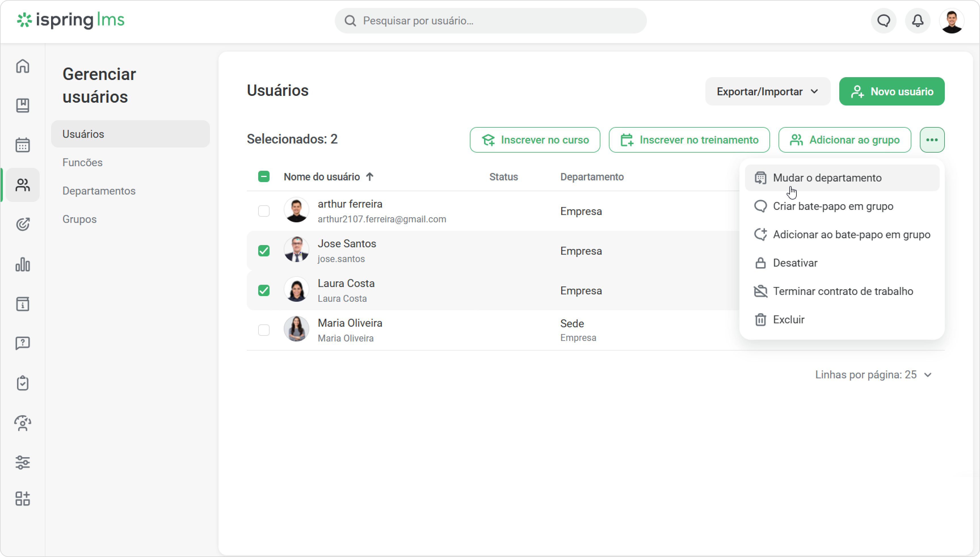Click the three-dots more actions button
The width and height of the screenshot is (980, 557).
click(932, 140)
